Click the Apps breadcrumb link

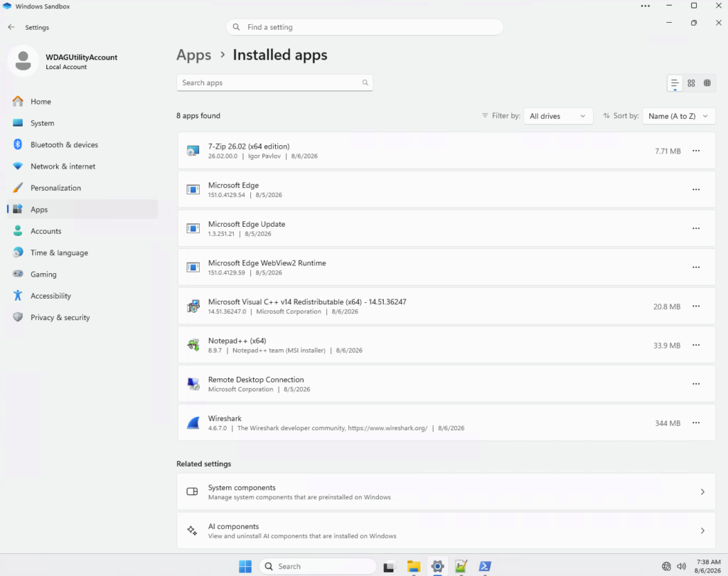(193, 55)
